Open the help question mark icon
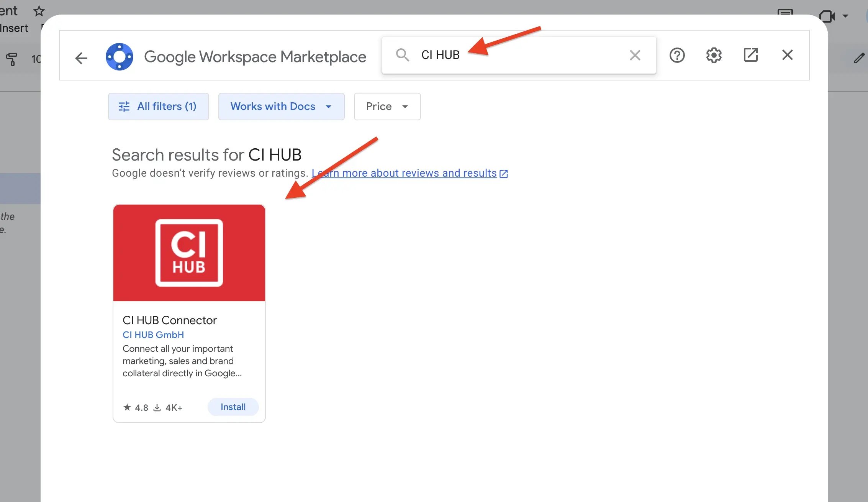Image resolution: width=868 pixels, height=502 pixels. (x=677, y=55)
